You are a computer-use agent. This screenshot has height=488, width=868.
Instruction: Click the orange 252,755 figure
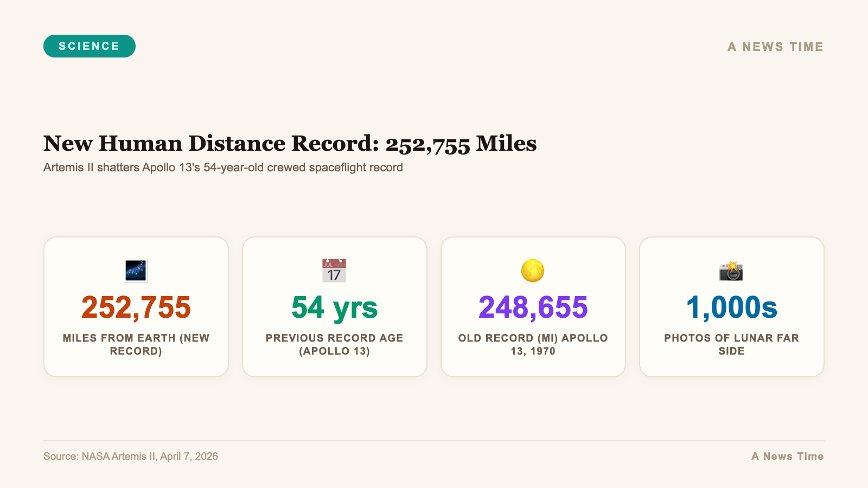tap(136, 307)
